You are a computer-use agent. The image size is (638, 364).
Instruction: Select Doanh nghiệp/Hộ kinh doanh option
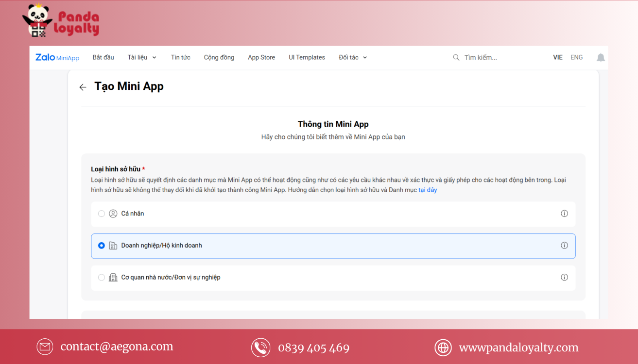(x=101, y=245)
